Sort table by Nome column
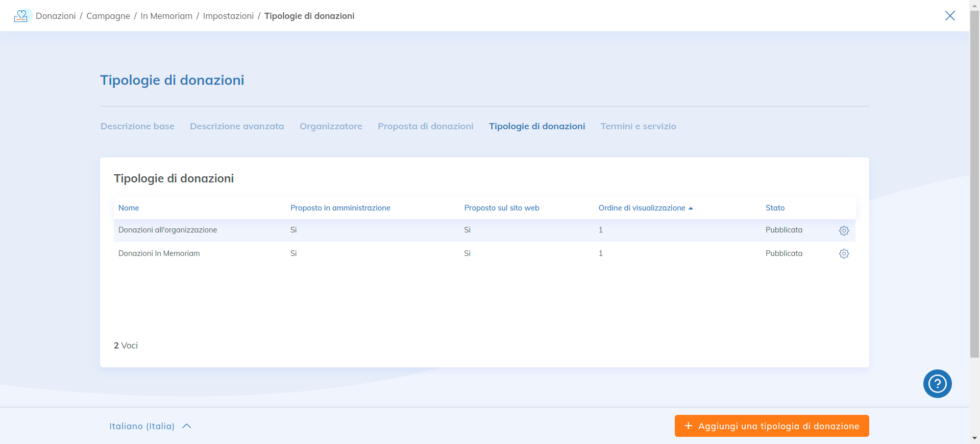 pos(129,208)
